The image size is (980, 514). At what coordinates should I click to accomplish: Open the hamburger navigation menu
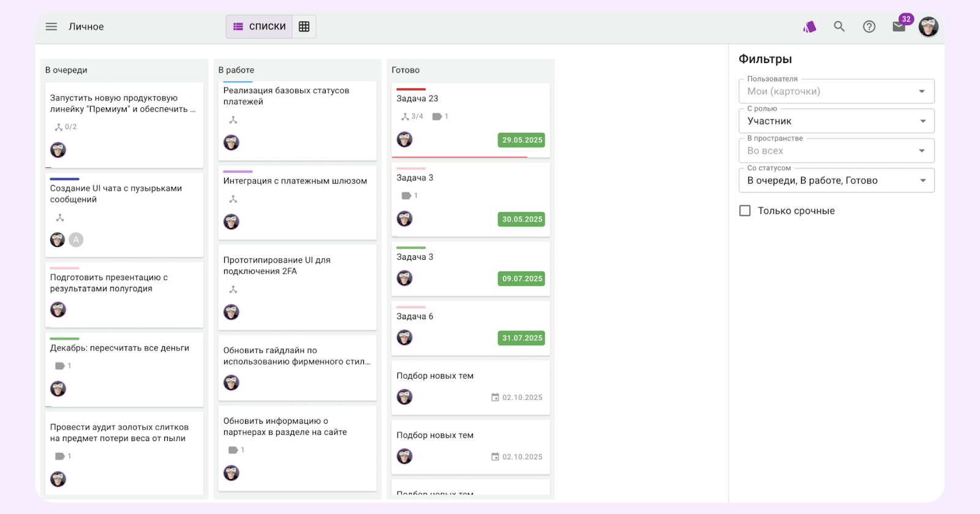click(x=51, y=26)
